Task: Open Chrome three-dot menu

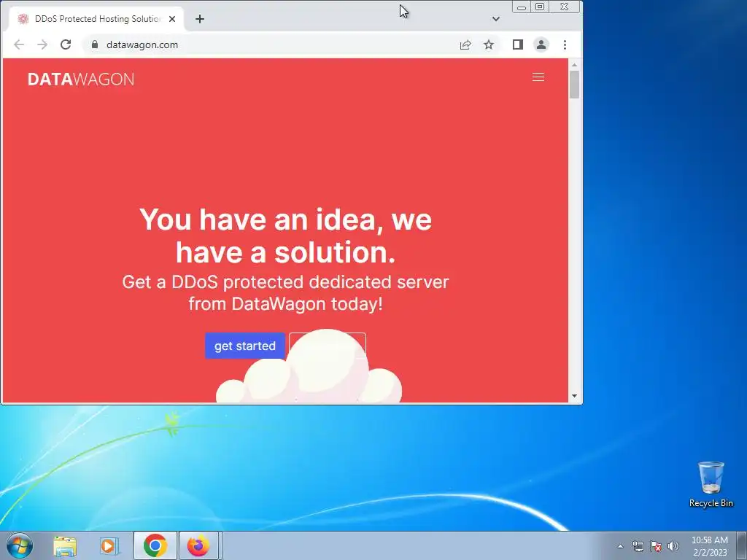Action: coord(565,44)
